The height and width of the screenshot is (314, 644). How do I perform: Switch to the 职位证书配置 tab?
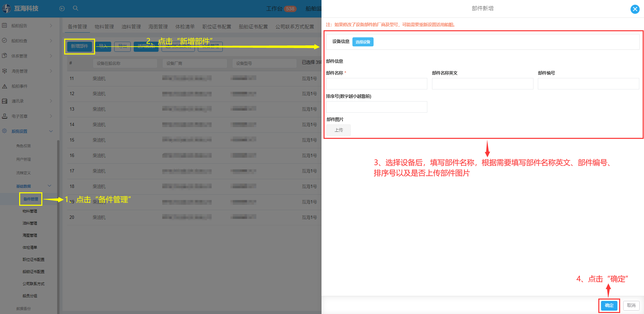[217, 27]
